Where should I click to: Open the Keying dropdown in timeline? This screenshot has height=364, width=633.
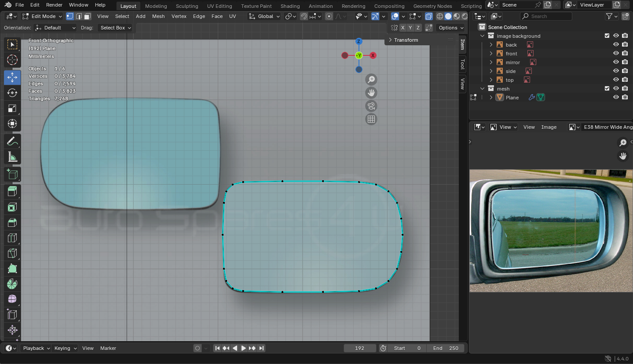click(x=65, y=348)
